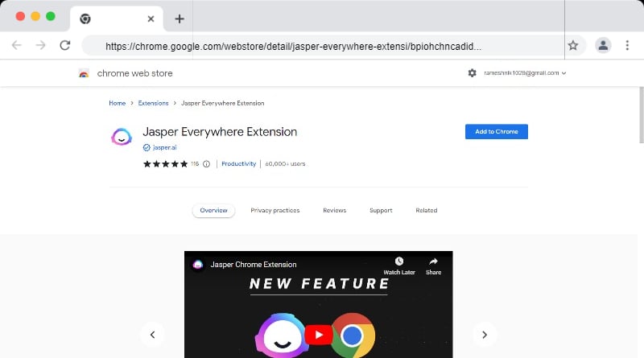
Task: Open a new tab with plus button
Action: coord(180,19)
